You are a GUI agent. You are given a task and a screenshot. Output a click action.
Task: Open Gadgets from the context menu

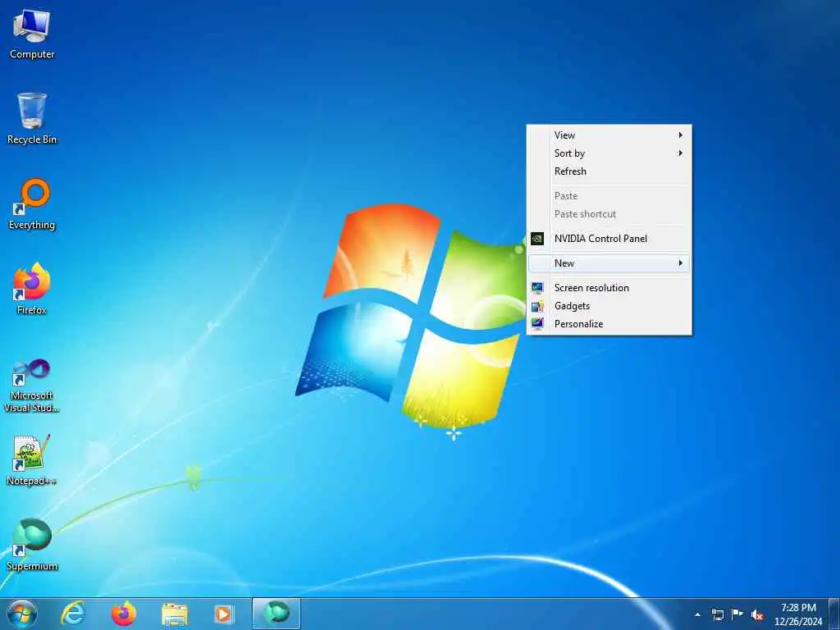[x=609, y=306]
